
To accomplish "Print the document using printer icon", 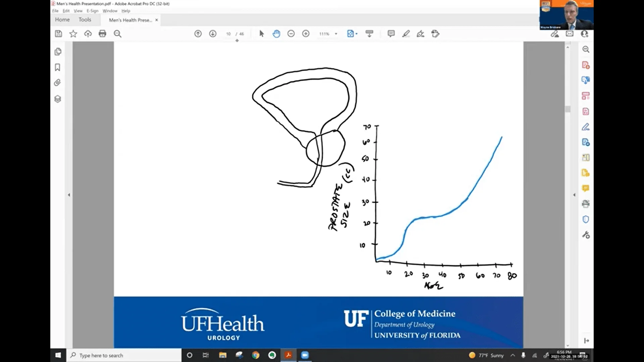I will (x=102, y=34).
